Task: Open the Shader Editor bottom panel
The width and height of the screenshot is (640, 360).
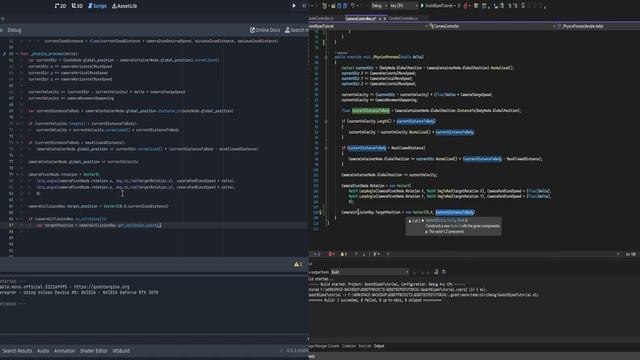Action: click(93, 351)
